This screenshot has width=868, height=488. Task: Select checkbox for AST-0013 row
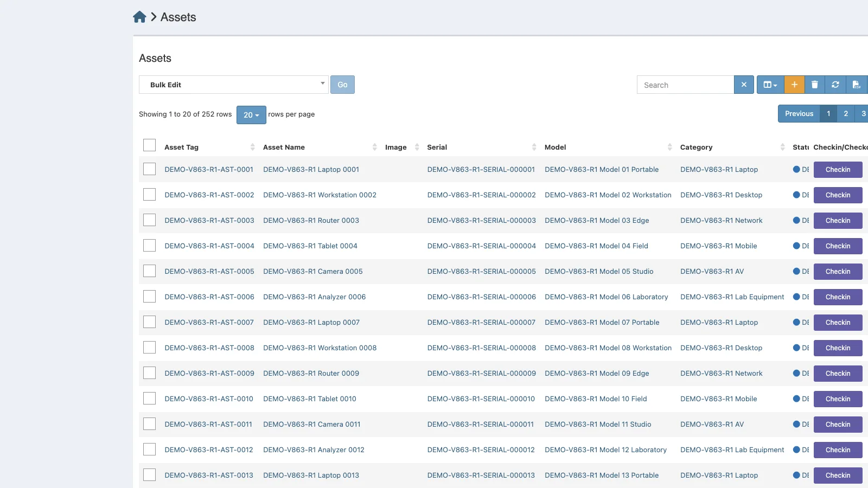(x=149, y=474)
